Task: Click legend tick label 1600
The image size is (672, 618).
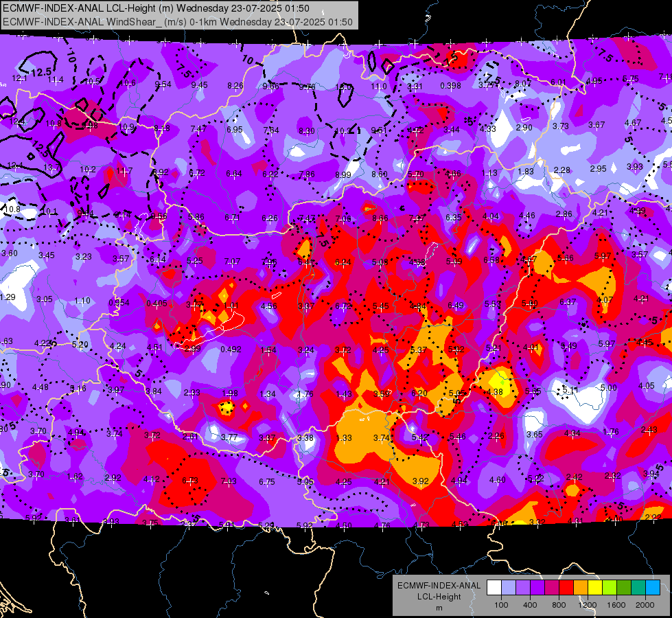Action: [x=616, y=605]
